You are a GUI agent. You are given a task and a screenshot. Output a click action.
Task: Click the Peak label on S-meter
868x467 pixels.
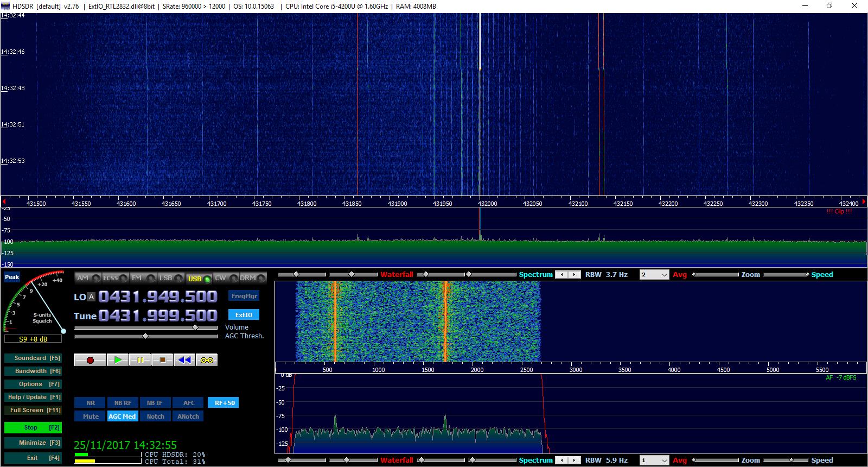(x=12, y=277)
